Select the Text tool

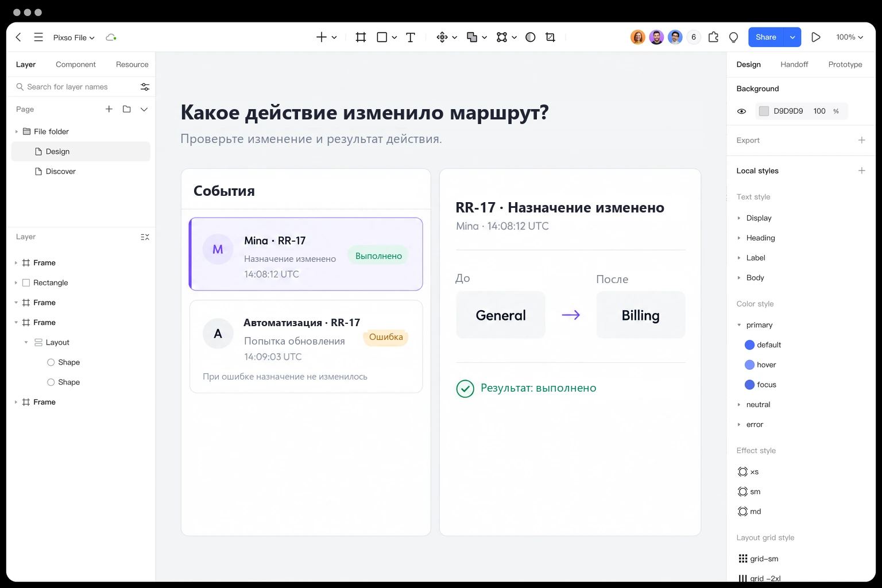coord(411,37)
